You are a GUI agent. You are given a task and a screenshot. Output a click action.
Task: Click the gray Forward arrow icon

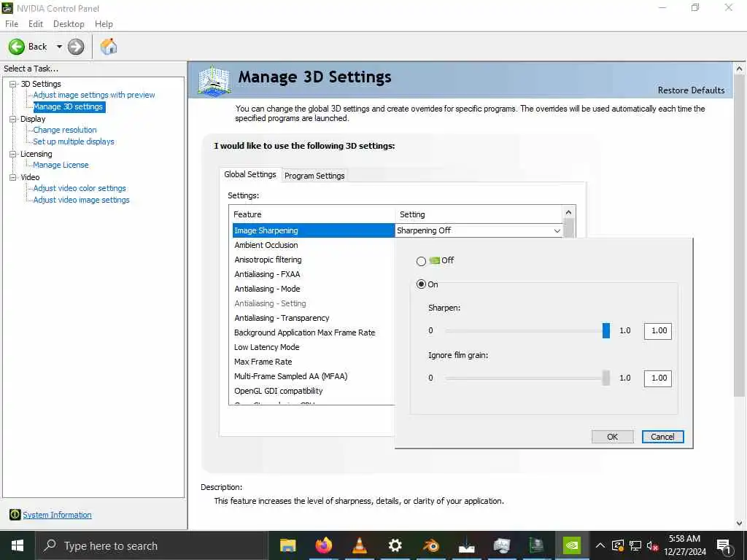(76, 47)
